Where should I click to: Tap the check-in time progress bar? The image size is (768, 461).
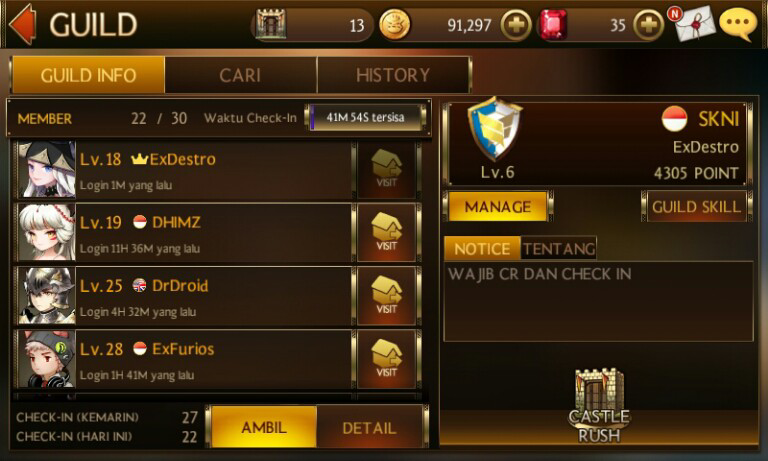tap(365, 118)
